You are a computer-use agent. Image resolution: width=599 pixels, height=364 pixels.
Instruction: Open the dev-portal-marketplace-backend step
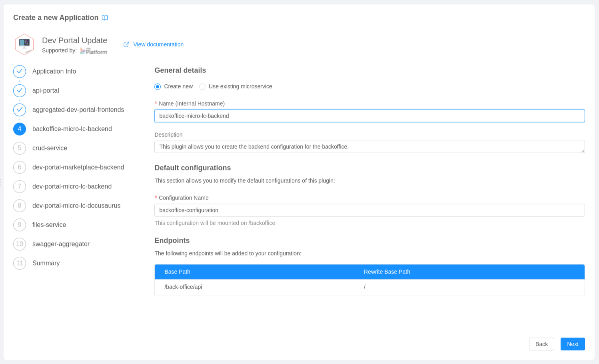[78, 167]
